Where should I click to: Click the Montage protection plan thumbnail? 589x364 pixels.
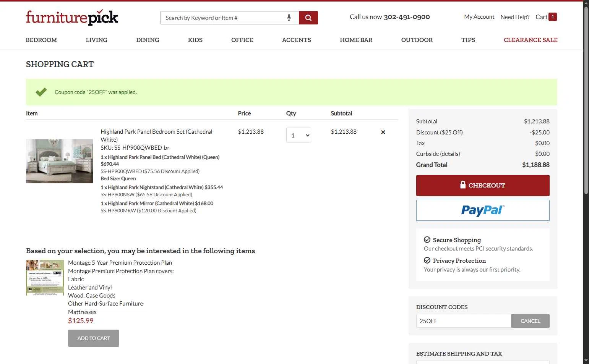(45, 278)
